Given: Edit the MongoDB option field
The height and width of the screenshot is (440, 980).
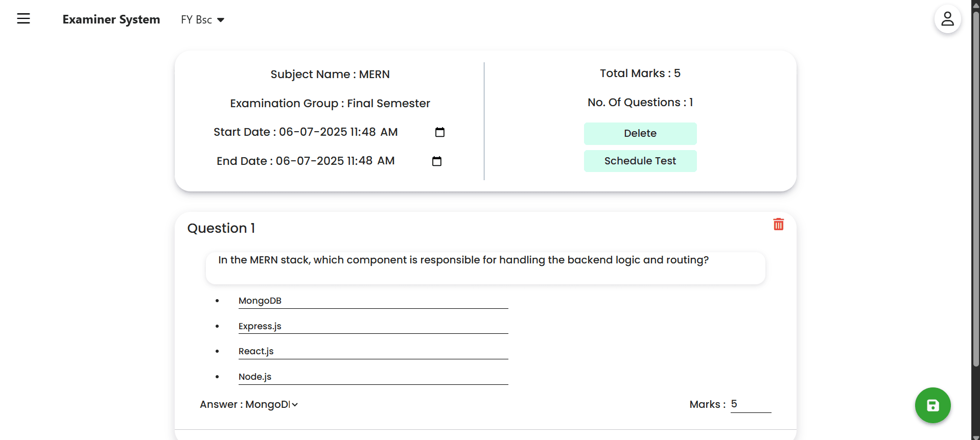Looking at the screenshot, I should click(373, 301).
